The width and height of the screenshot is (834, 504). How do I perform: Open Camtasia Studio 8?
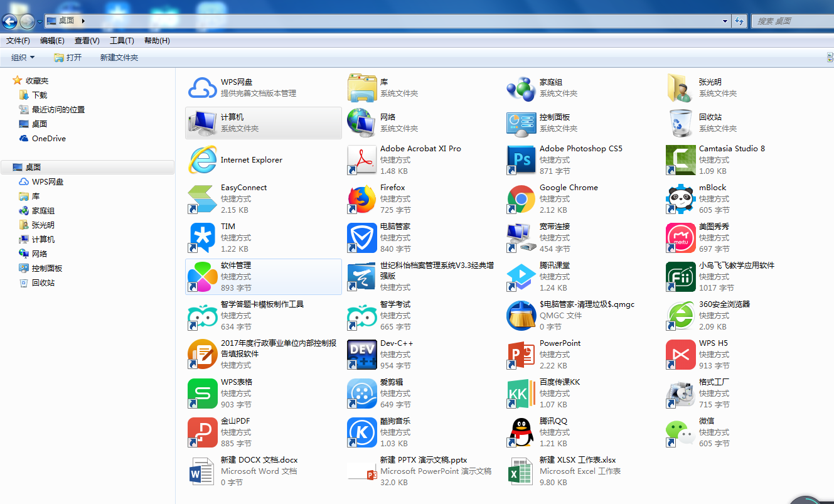click(680, 159)
